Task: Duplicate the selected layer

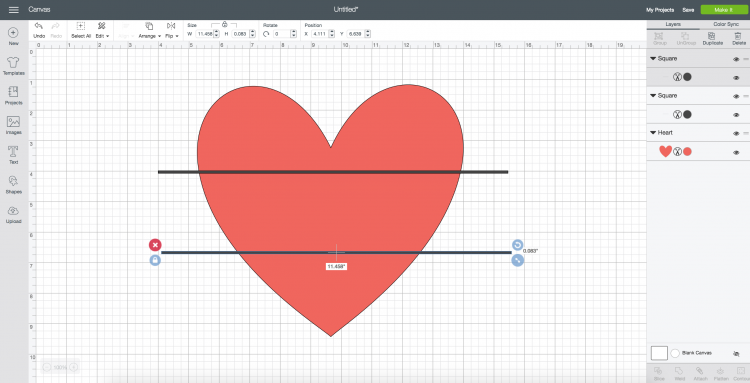Action: pos(712,39)
